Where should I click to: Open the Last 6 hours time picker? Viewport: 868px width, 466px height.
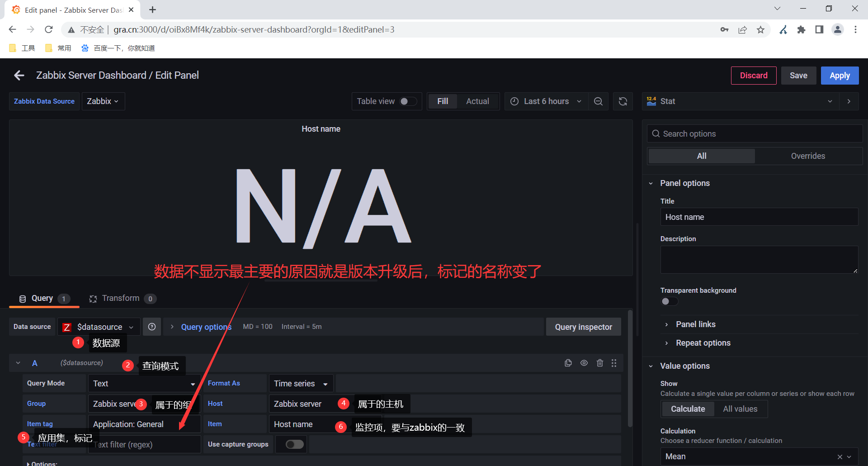coord(546,101)
